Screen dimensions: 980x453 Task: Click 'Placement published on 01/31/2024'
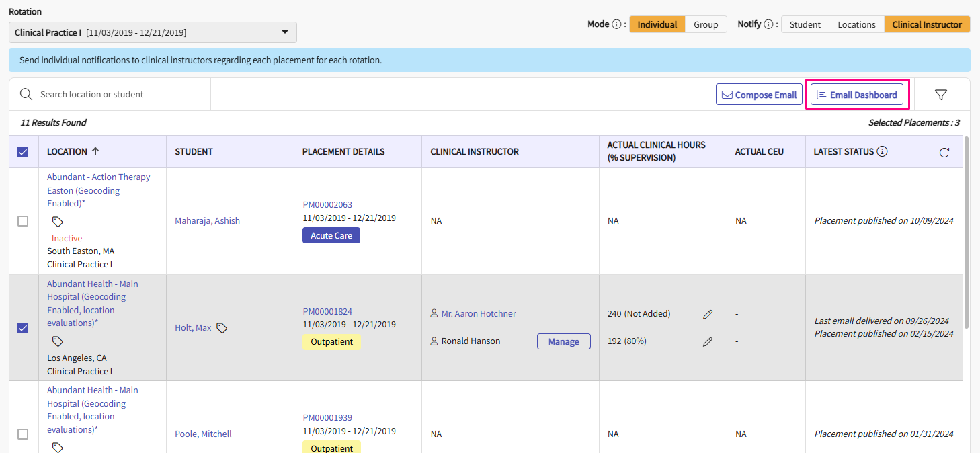884,434
